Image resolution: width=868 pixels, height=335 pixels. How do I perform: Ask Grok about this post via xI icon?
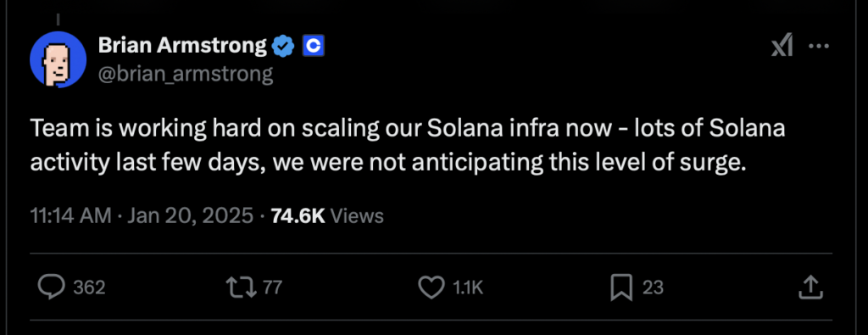(782, 47)
